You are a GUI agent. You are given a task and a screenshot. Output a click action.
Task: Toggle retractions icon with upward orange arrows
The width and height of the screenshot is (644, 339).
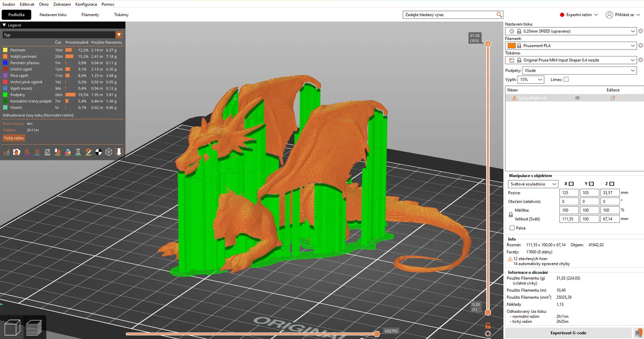click(x=27, y=152)
